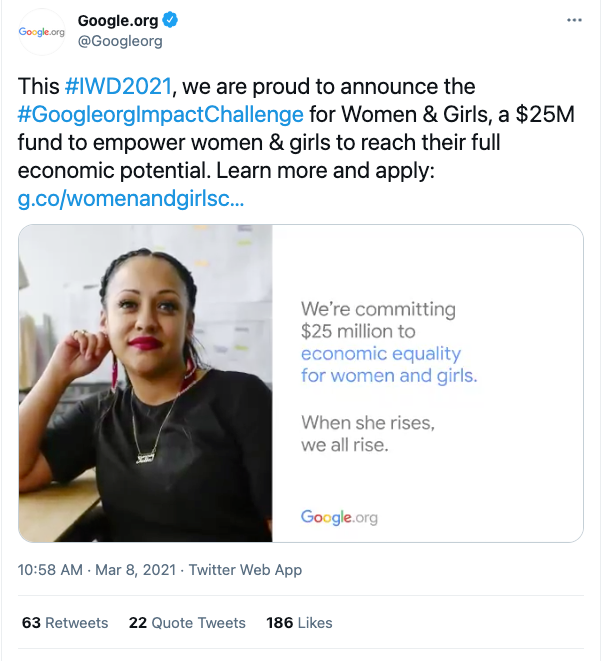Click the "When she rises, we all rise" text

[368, 434]
